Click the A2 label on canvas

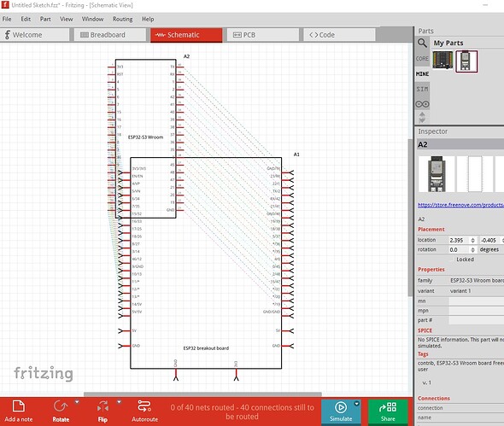(186, 56)
